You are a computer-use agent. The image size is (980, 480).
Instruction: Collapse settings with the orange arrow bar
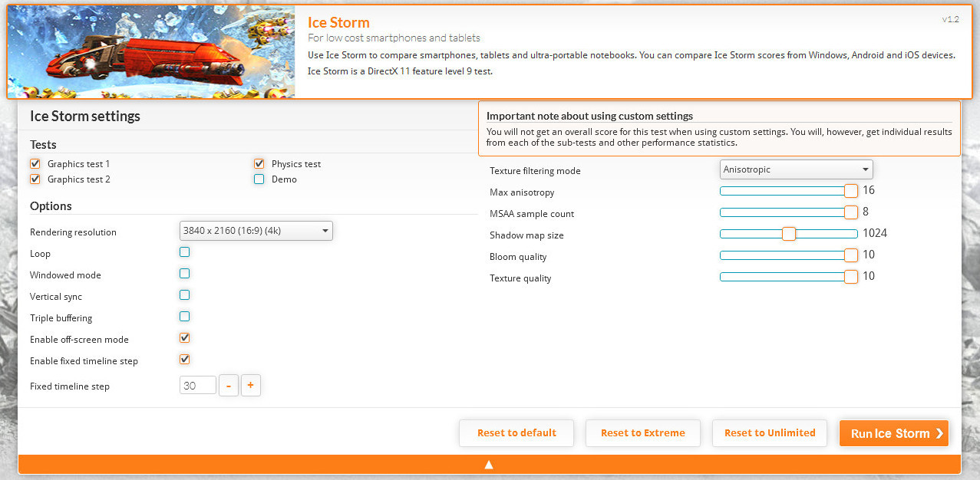click(x=489, y=464)
